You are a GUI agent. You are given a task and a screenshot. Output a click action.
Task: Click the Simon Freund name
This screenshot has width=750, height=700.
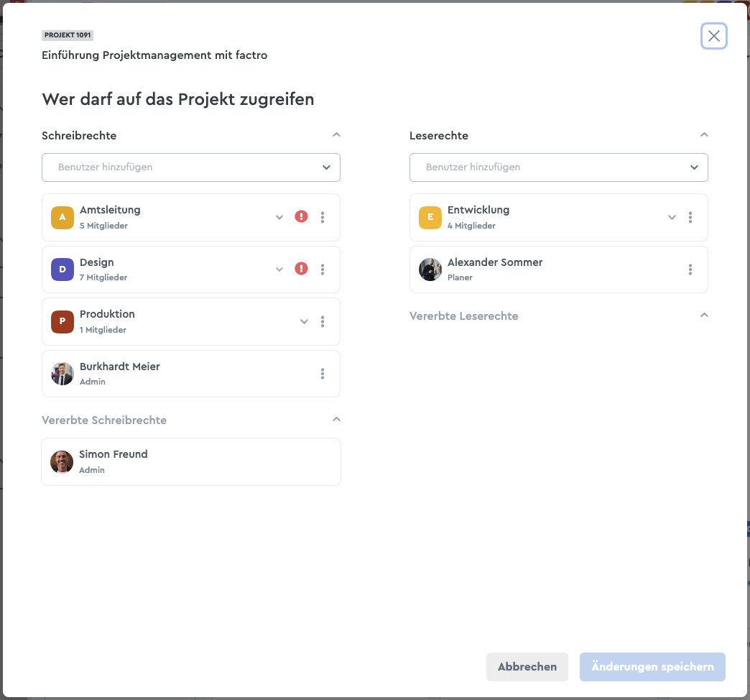[114, 454]
